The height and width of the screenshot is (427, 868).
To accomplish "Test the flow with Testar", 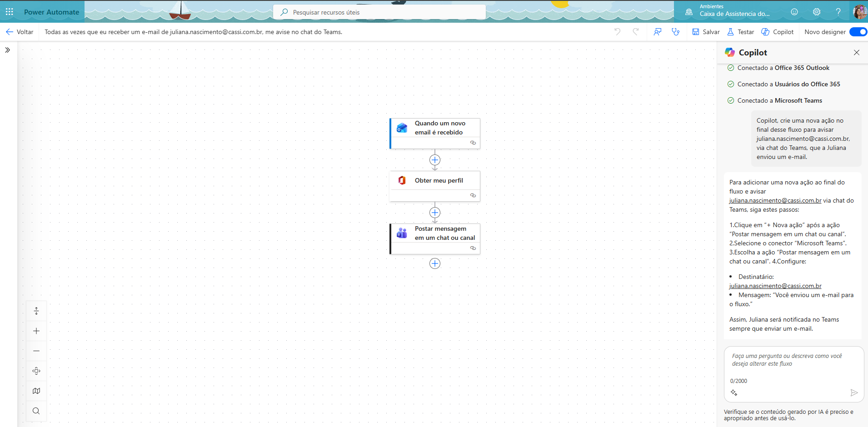I will point(741,32).
